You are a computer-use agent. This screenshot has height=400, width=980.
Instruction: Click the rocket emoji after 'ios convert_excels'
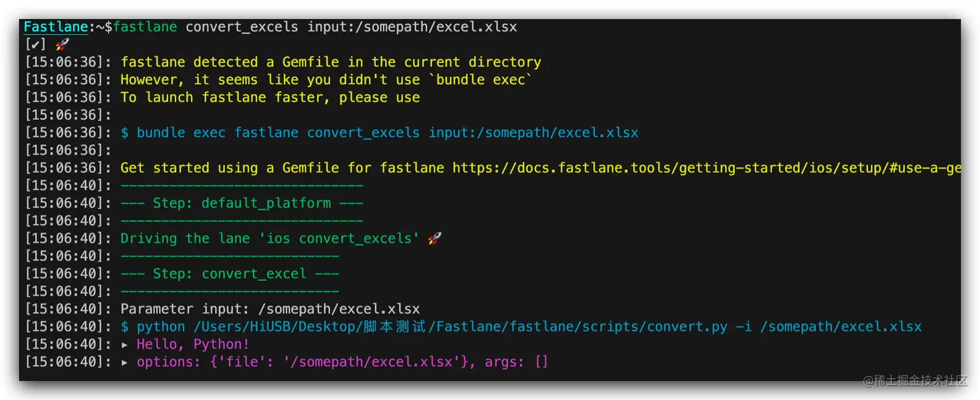[435, 239]
